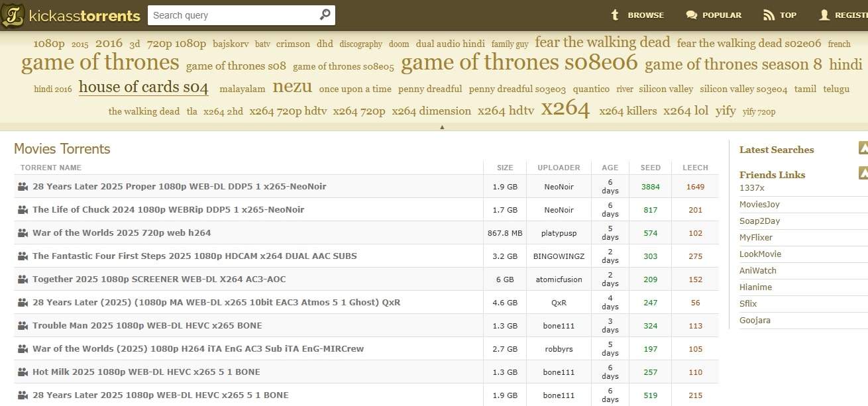The image size is (868, 406).
Task: Open the AniWatch friend link
Action: click(758, 270)
